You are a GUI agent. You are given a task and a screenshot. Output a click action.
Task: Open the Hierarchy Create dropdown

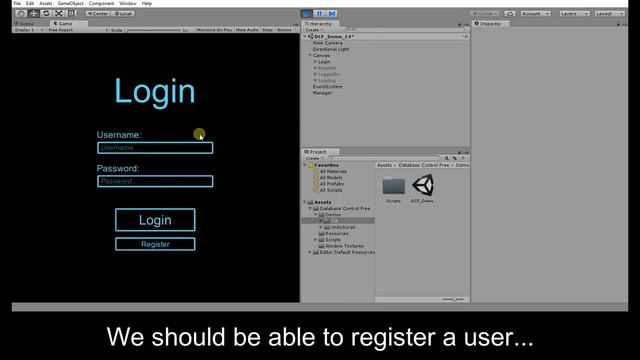point(313,30)
